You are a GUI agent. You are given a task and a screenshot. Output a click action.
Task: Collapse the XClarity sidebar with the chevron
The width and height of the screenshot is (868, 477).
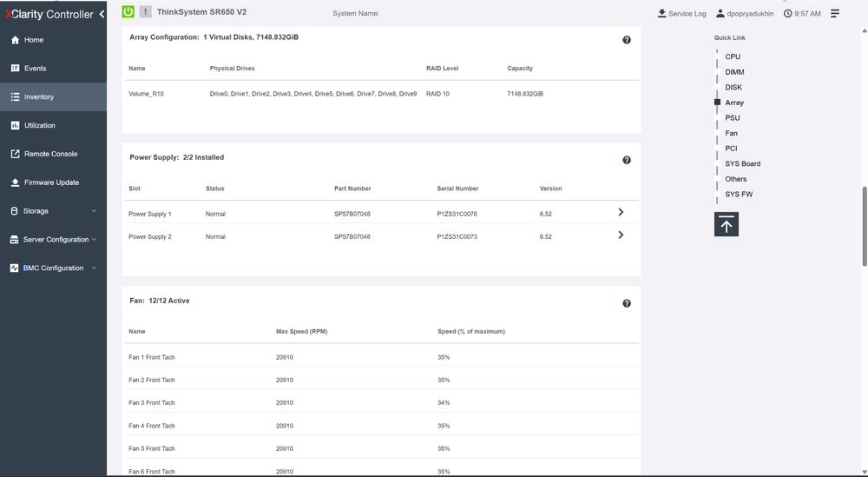102,15
